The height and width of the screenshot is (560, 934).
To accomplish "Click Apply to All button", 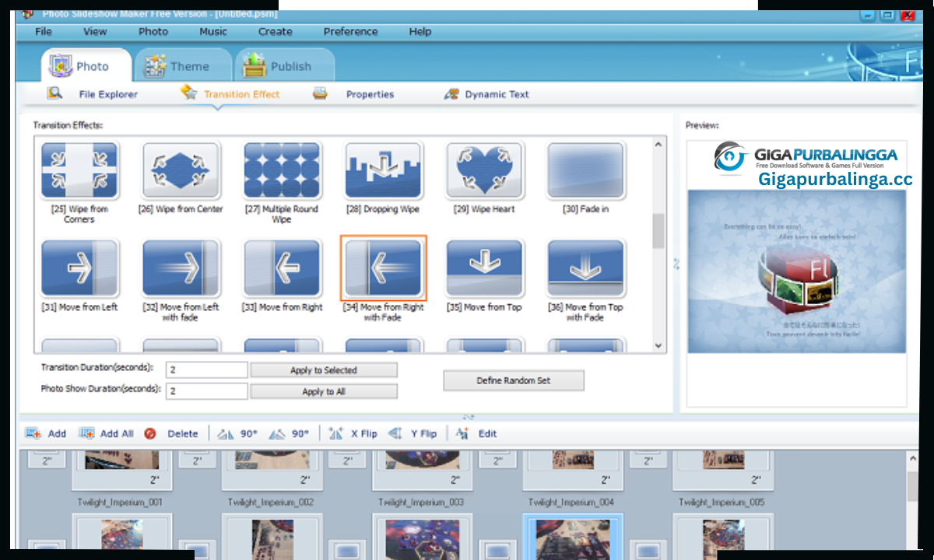I will point(324,391).
